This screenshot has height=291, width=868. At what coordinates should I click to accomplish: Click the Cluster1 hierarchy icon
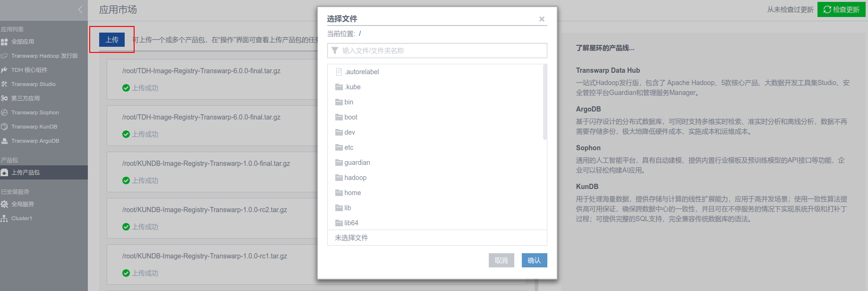tap(4, 218)
